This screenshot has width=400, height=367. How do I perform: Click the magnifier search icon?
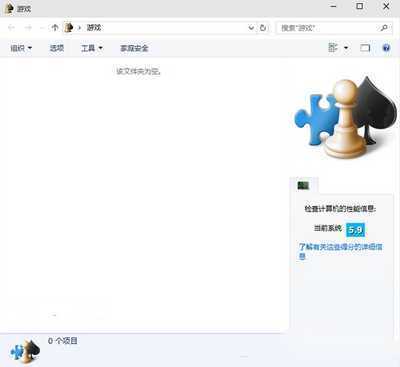click(384, 28)
